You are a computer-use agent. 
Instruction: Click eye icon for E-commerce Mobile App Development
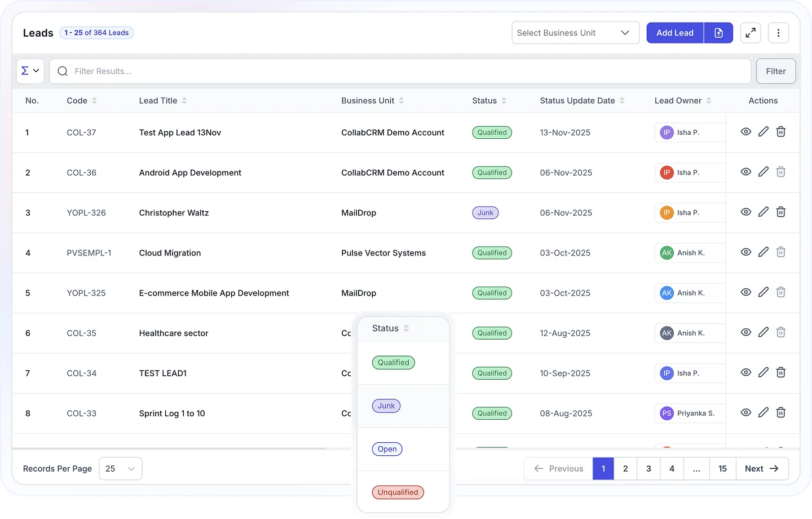tap(745, 292)
